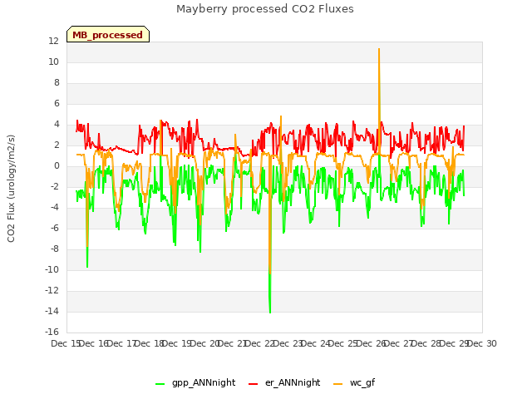Click the red er_ANNnight legend swatch
The image size is (532, 399).
pos(253,384)
